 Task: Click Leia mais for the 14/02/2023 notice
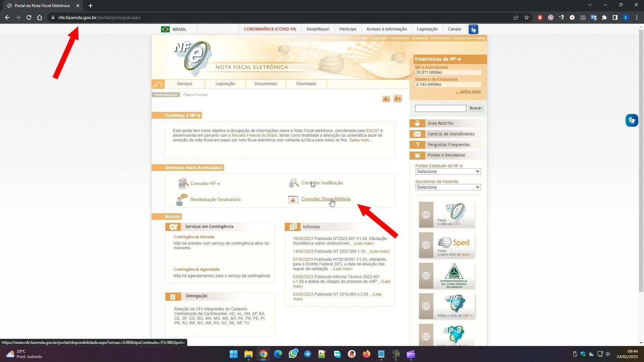click(x=380, y=251)
